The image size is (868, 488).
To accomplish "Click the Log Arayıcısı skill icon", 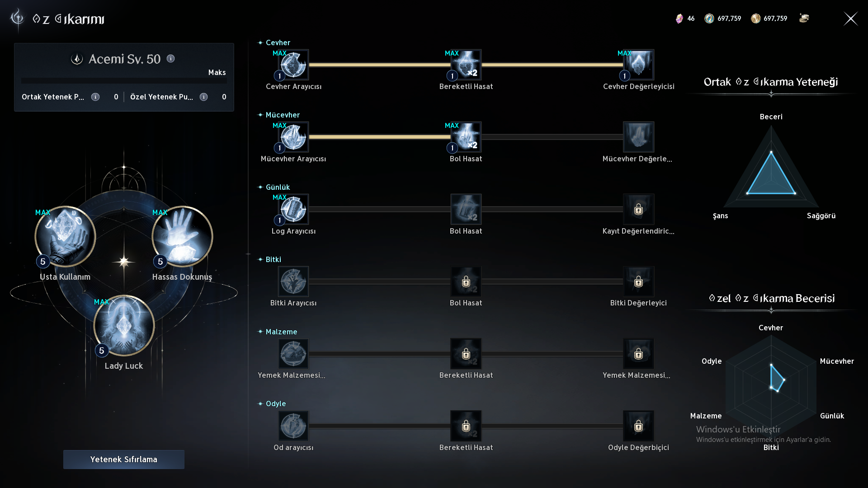I will point(293,209).
